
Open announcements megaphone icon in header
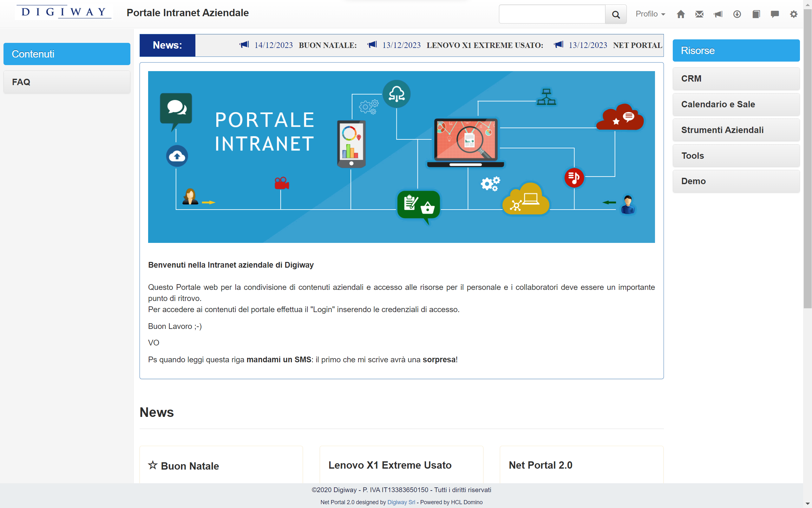coord(718,14)
